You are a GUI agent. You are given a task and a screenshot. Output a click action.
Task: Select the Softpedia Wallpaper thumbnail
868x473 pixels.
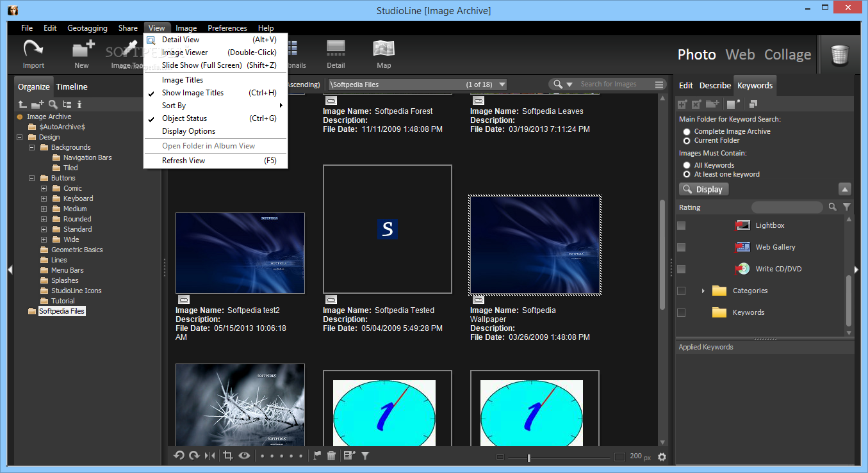tap(535, 245)
